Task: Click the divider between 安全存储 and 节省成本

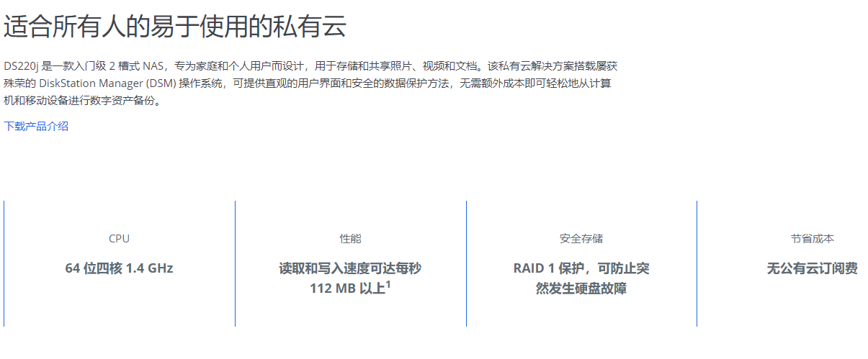Action: [697, 263]
